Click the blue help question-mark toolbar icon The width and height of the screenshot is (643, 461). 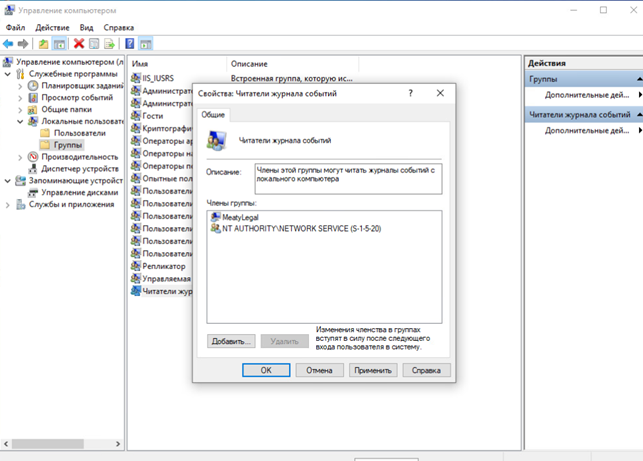click(129, 44)
